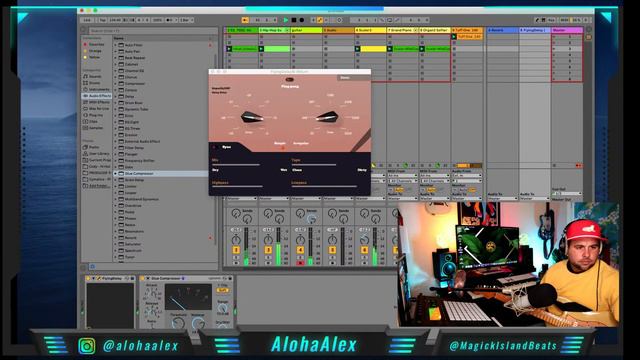Expand the Auto Filter browser folder
Image resolution: width=640 pixels, height=360 pixels.
(116, 45)
